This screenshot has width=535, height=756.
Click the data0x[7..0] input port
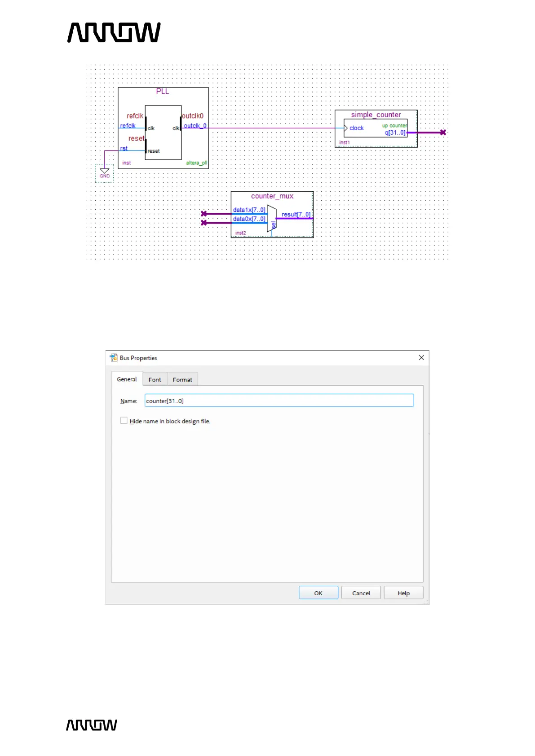(x=249, y=219)
